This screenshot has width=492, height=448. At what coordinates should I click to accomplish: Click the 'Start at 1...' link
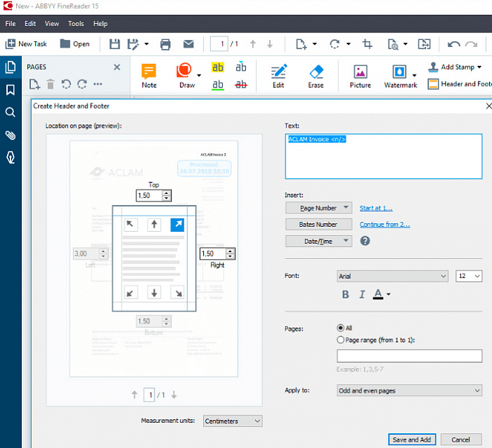376,208
